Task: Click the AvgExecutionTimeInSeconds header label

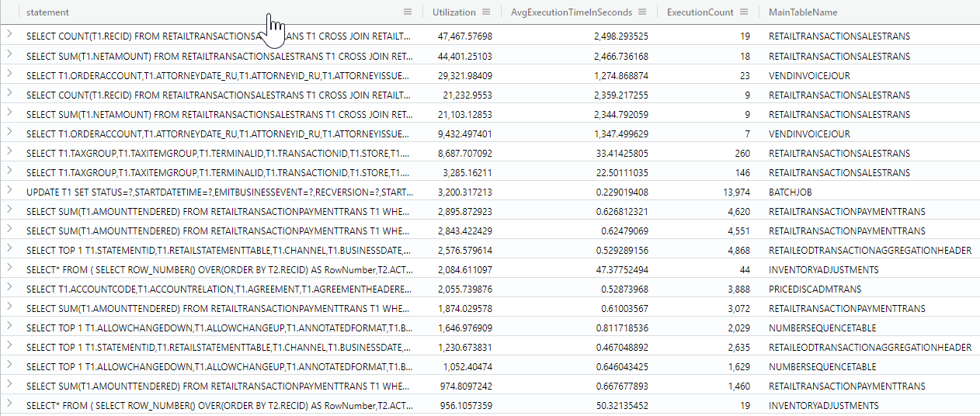Action: tap(571, 12)
